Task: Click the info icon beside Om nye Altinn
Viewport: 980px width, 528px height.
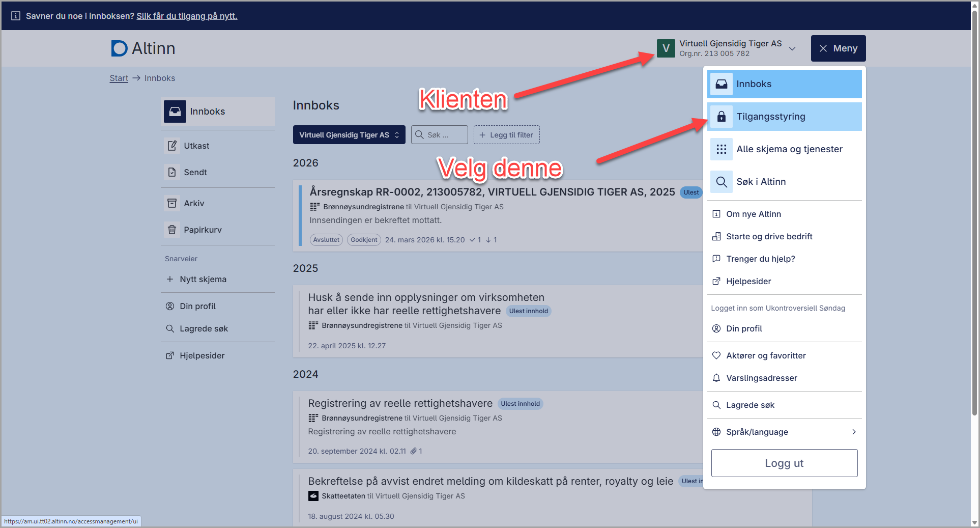Action: click(x=716, y=214)
